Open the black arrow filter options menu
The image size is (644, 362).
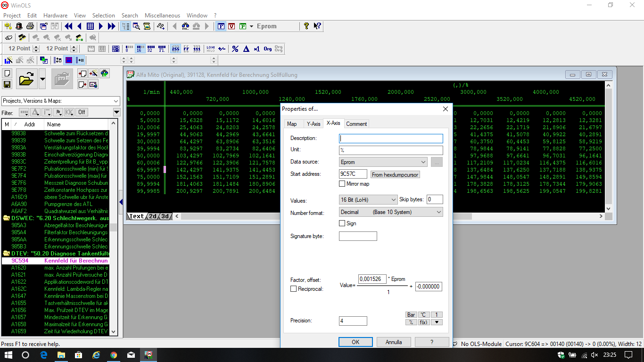coord(117,112)
